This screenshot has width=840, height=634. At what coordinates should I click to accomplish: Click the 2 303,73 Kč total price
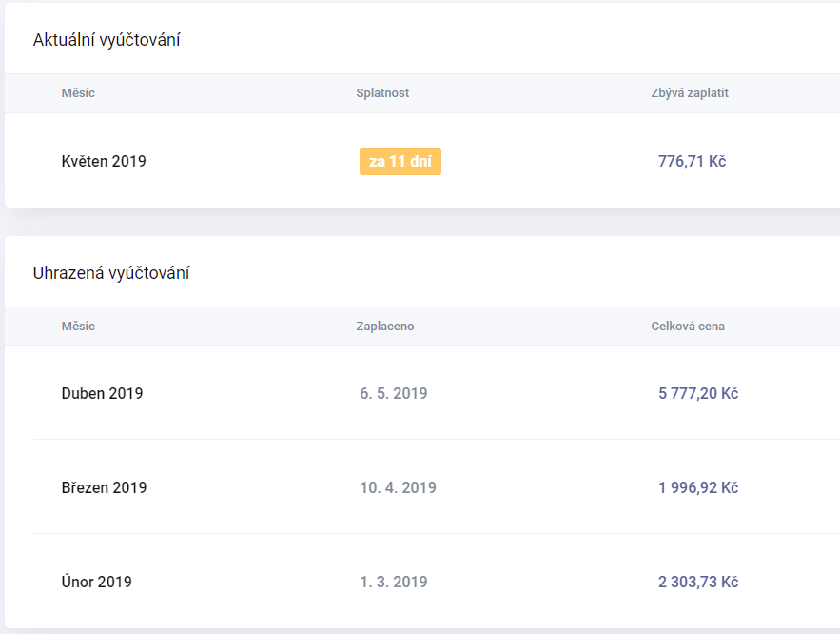coord(698,582)
